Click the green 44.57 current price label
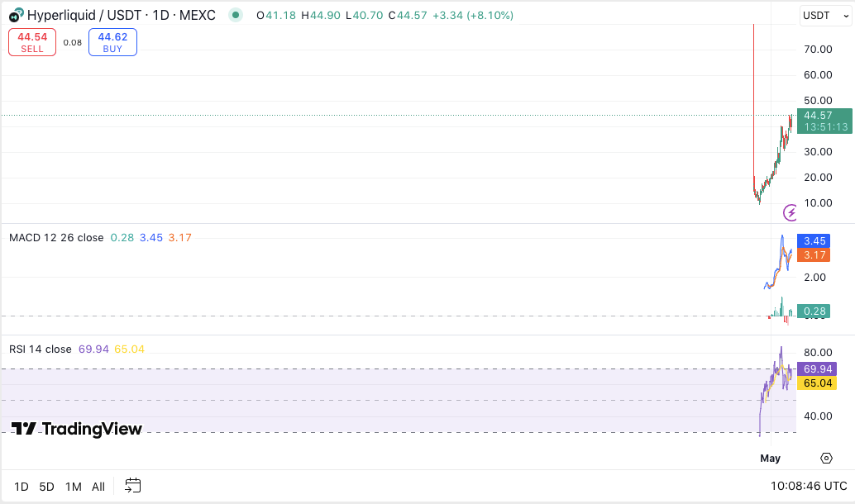Image resolution: width=855 pixels, height=504 pixels. pos(824,121)
